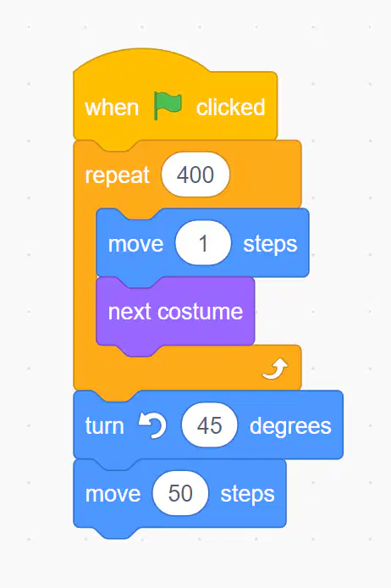Select the repeat count field showing 400
Viewport: 391px width, 588px height.
click(x=195, y=175)
